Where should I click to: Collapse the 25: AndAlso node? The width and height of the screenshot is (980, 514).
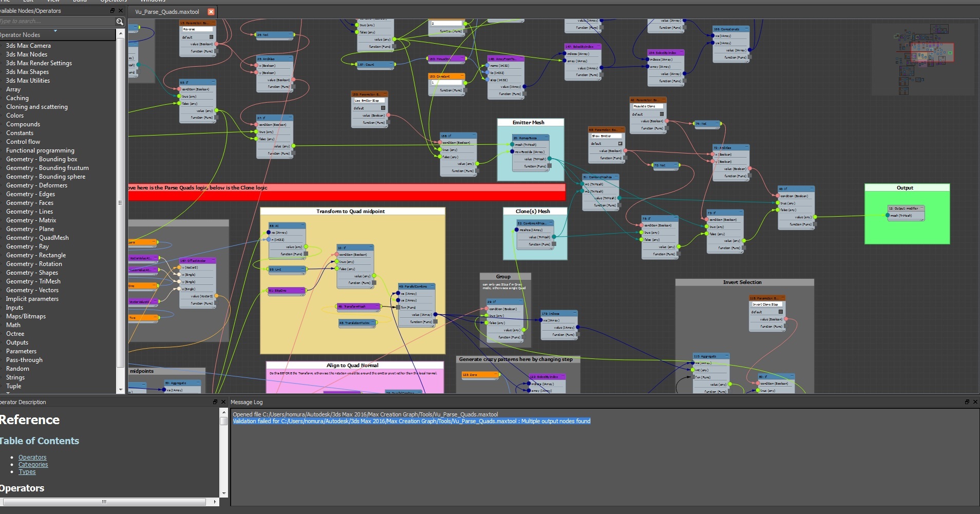[290, 59]
